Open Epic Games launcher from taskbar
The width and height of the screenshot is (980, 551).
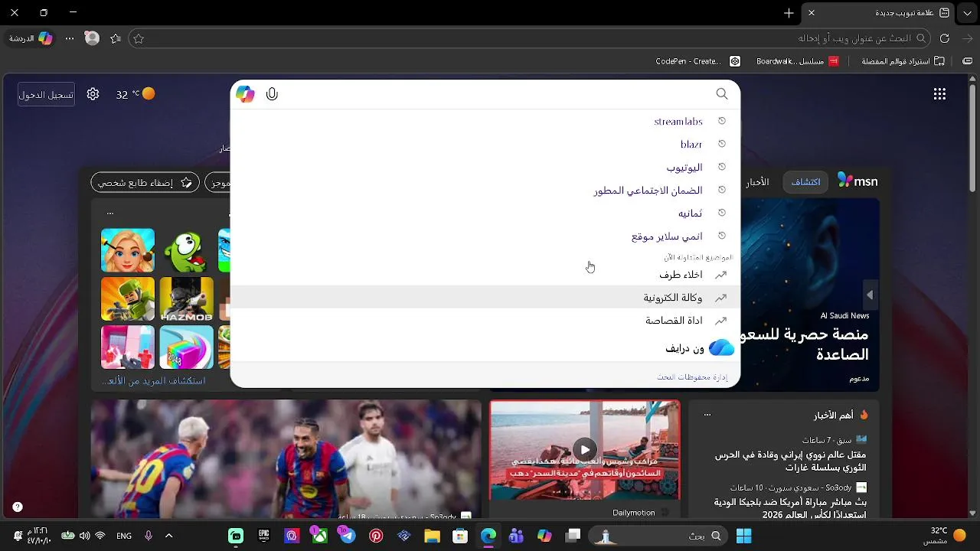point(264,536)
